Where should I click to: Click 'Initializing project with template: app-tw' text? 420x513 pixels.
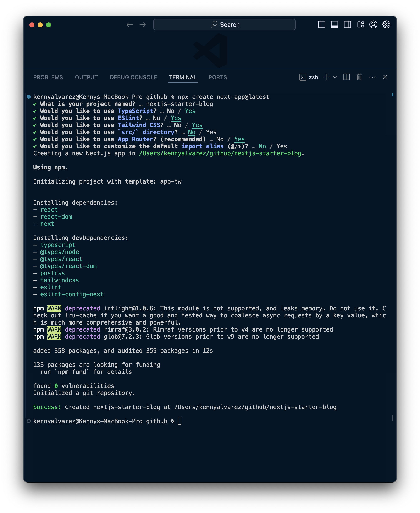pyautogui.click(x=107, y=182)
